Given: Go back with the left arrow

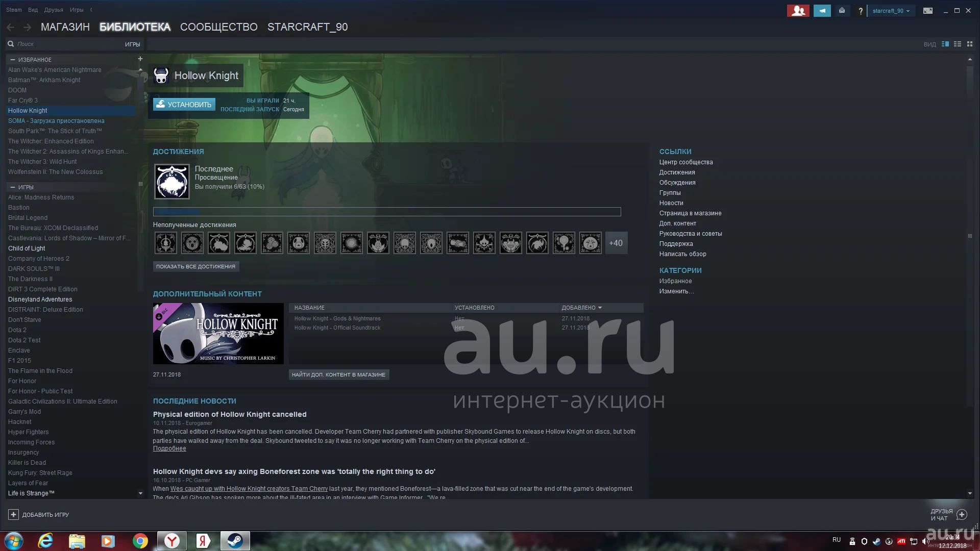Looking at the screenshot, I should (x=11, y=27).
